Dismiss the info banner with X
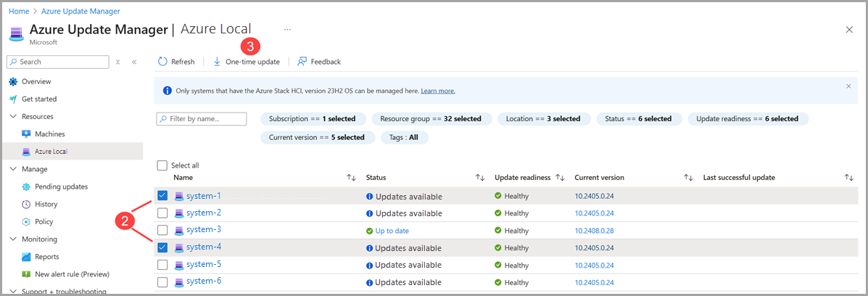This screenshot has width=868, height=296. tap(848, 86)
